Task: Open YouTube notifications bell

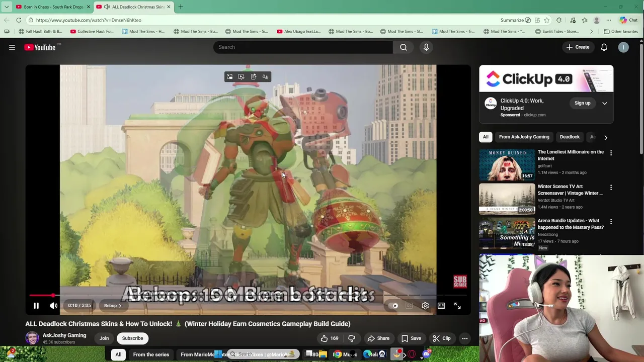Action: click(604, 47)
